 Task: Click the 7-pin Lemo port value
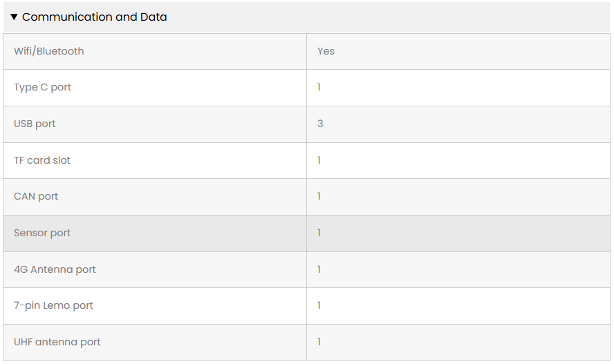[x=319, y=306]
